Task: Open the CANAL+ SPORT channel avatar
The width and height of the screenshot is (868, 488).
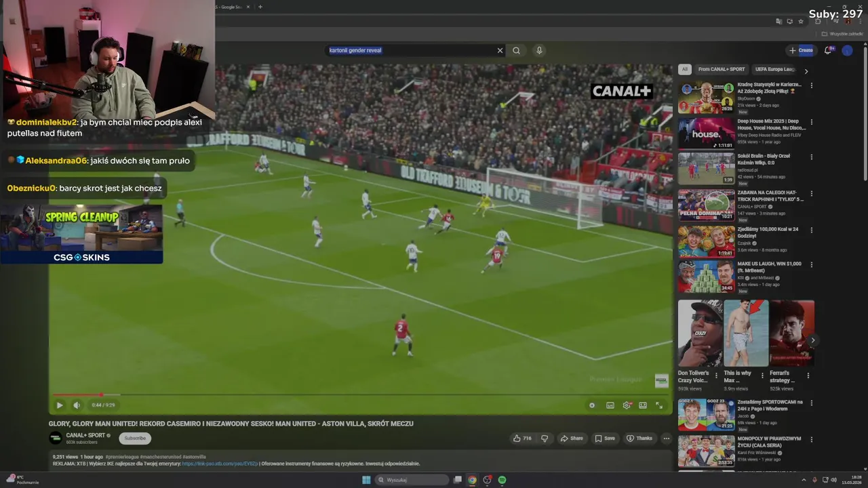Action: tap(56, 438)
